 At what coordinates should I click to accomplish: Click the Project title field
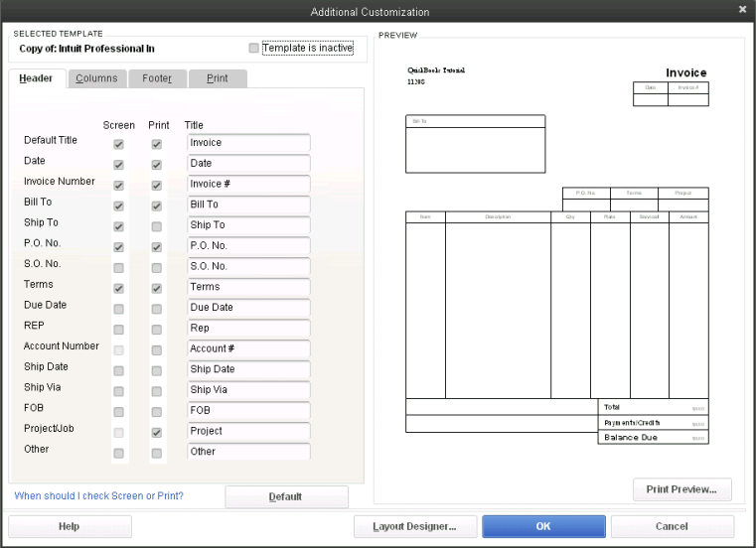[248, 432]
